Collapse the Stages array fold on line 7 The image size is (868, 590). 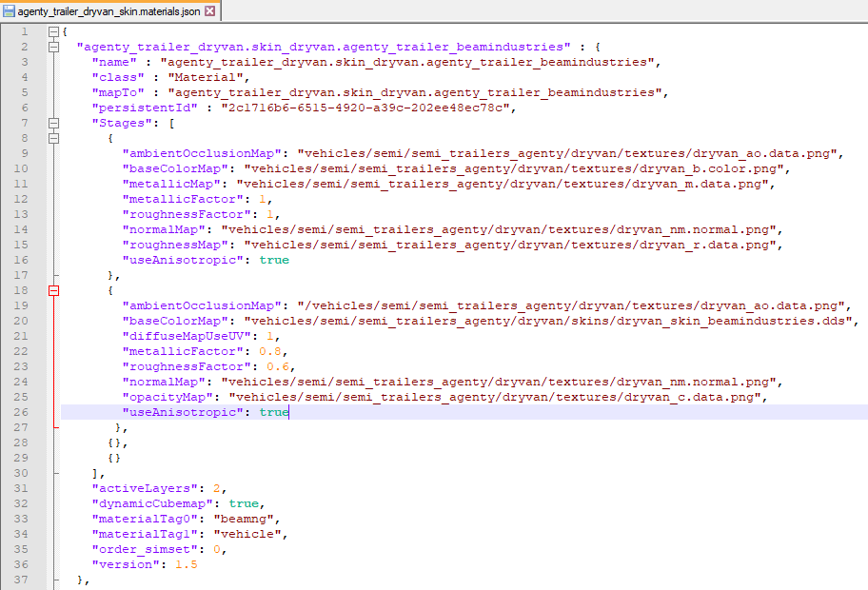click(x=53, y=124)
